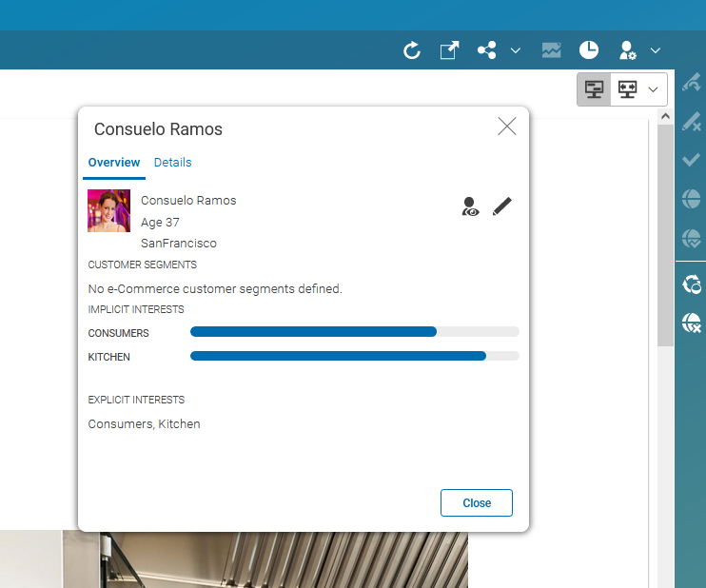Image resolution: width=706 pixels, height=588 pixels.
Task: Click the pencil with X icon in sidebar
Action: tap(691, 121)
